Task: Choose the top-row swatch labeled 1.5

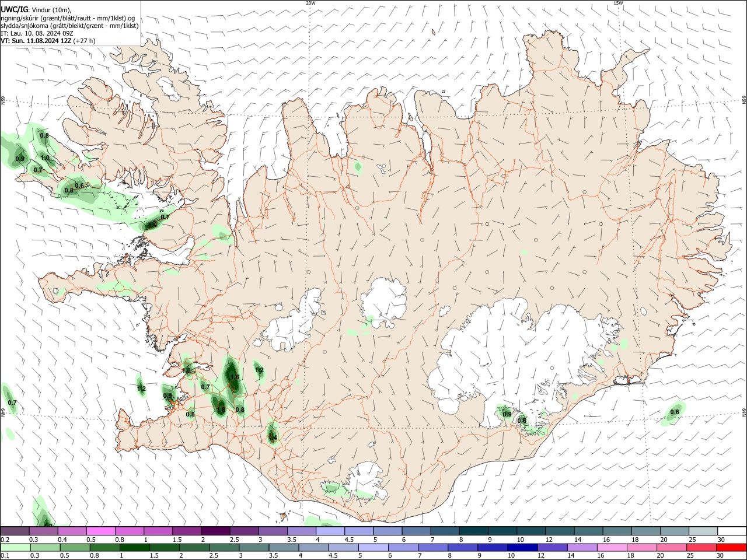Action: (186, 531)
